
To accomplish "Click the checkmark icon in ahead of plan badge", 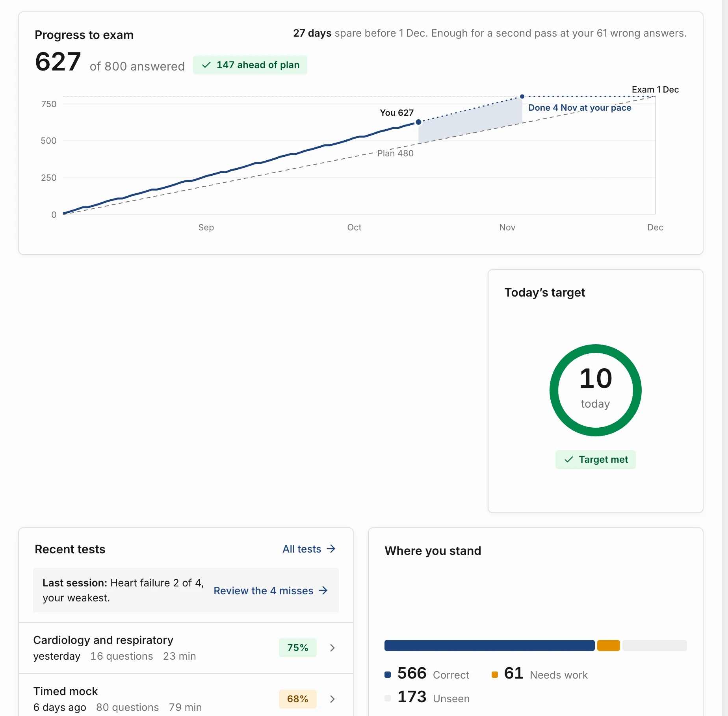I will pos(206,65).
